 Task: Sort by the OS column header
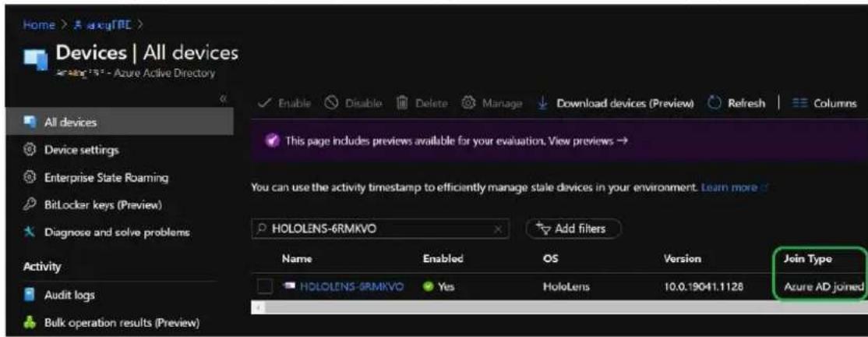549,259
